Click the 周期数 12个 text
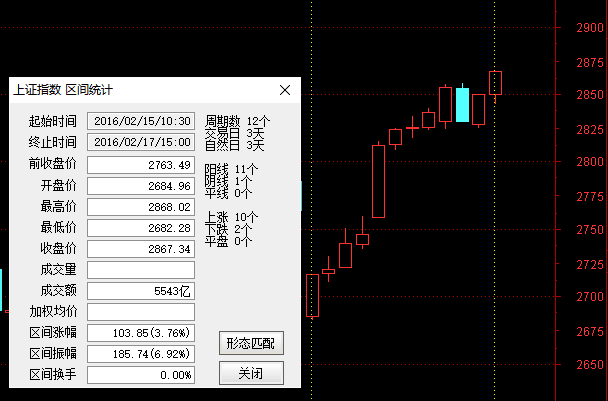 (x=237, y=121)
